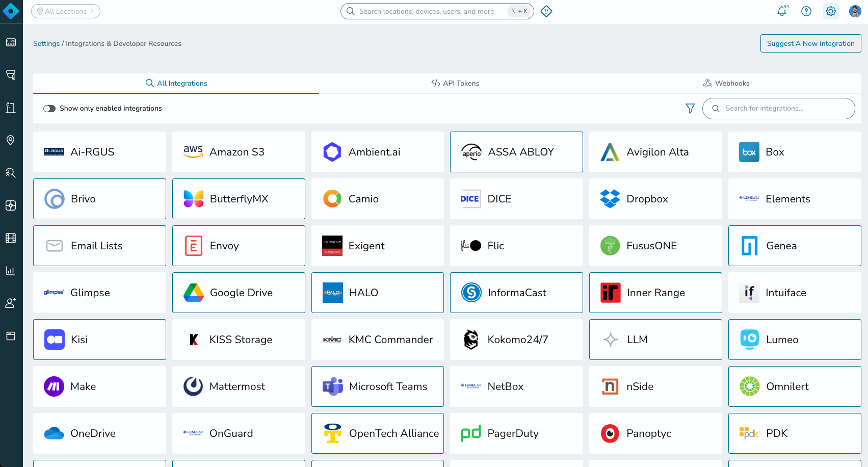Click the Mattermost logo icon
868x467 pixels.
point(193,386)
